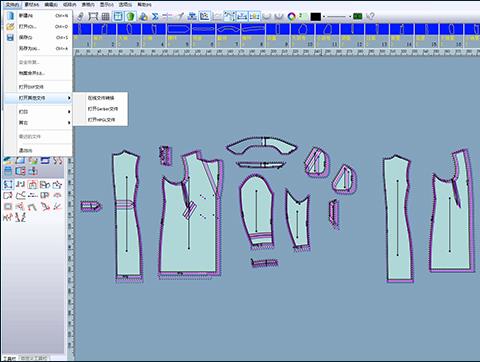Open the Help (H) menu in the menu bar
The height and width of the screenshot is (362, 480).
(144, 5)
